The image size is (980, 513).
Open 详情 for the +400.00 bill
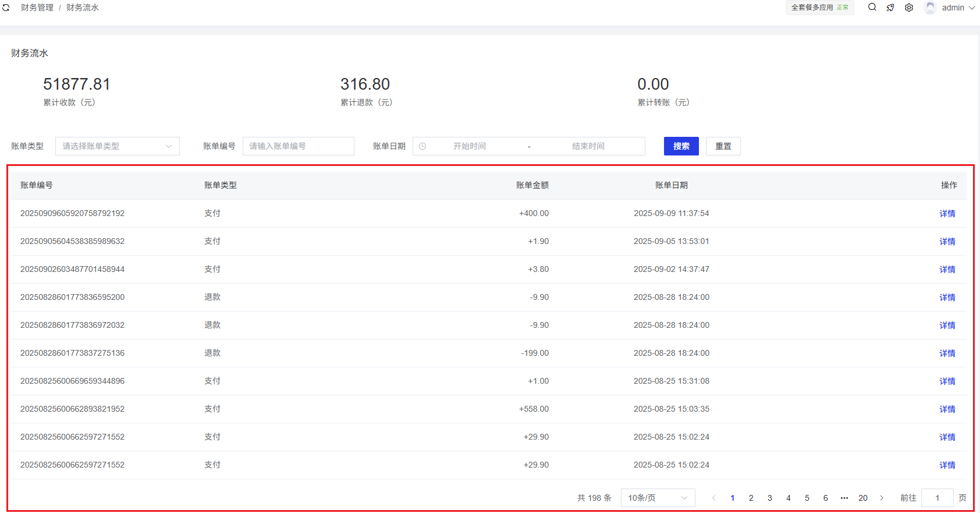pos(947,214)
